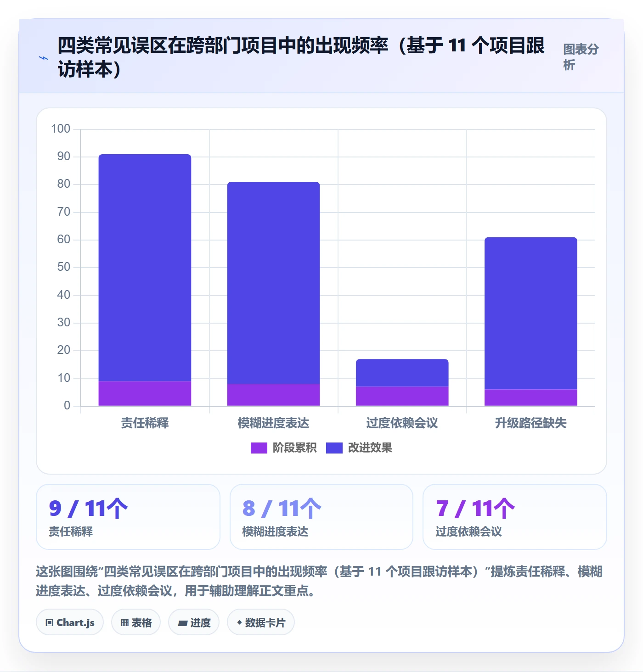643x672 pixels.
Task: Select the 表格 tag chip
Action: click(x=136, y=622)
